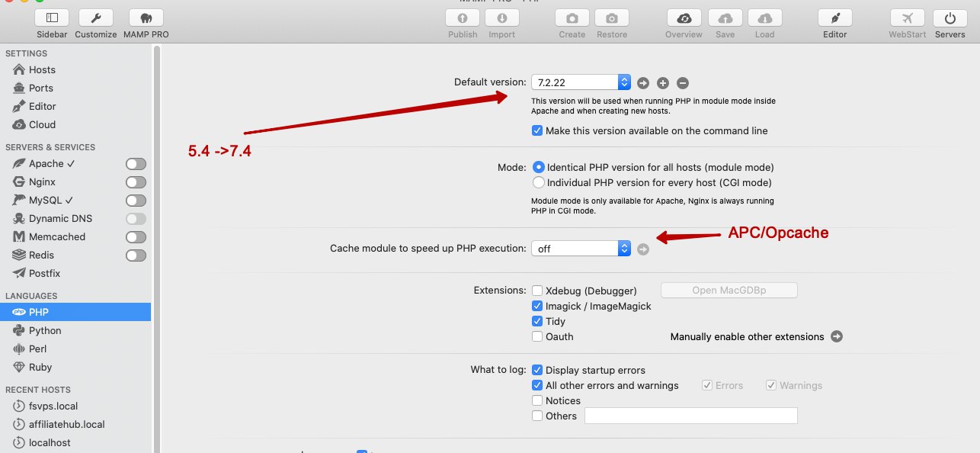
Task: Click the Publish toolbar icon
Action: [463, 18]
